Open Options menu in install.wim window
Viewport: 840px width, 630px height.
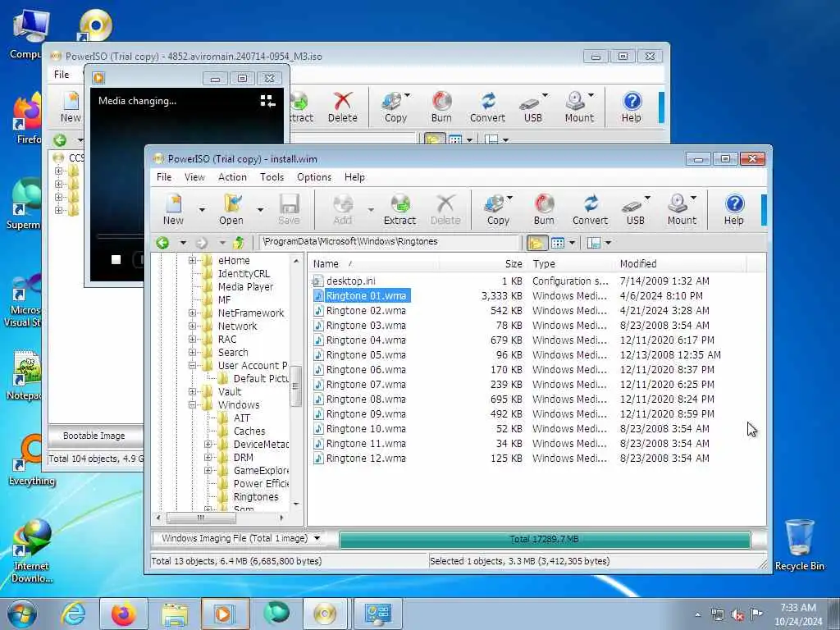pyautogui.click(x=314, y=177)
